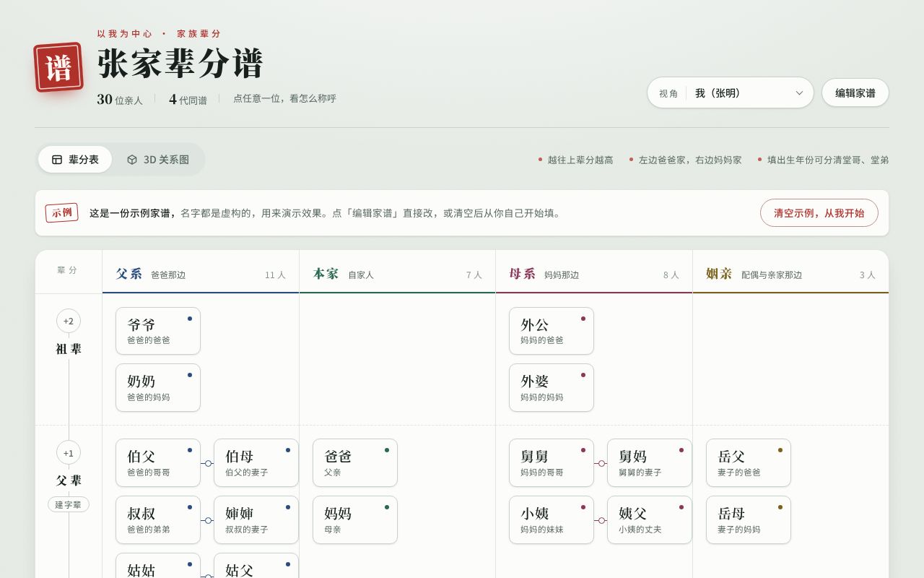Click the +2 generation badge

point(69,321)
